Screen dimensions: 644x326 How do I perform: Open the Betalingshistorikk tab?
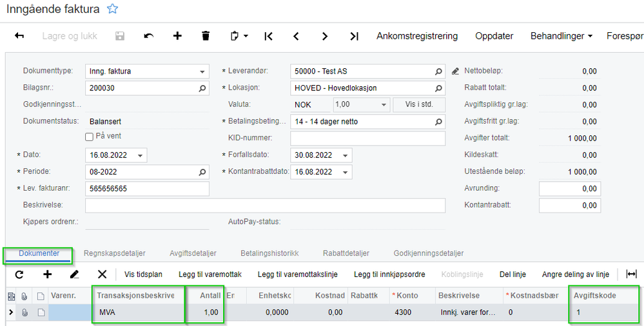tap(270, 253)
